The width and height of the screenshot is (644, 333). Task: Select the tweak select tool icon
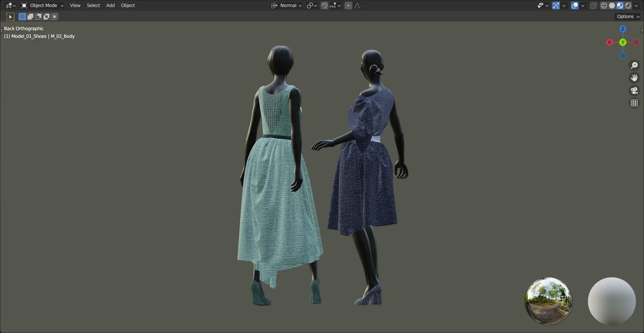click(10, 16)
